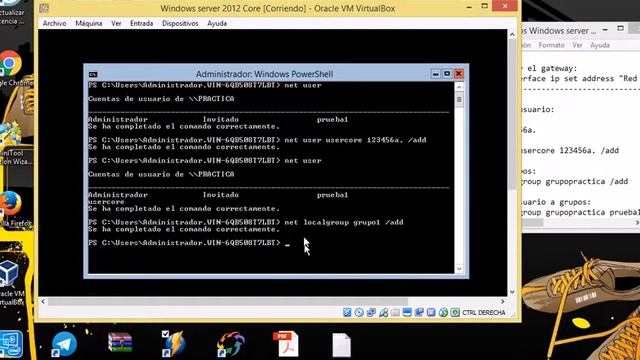Click the 'net user usercore 123456a. /add' command in PowerShell
The width and height of the screenshot is (640, 360).
click(355, 140)
